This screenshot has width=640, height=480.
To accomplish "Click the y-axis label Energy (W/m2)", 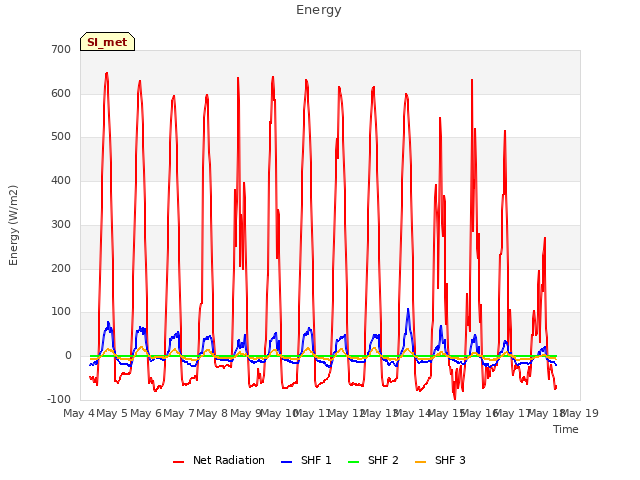I will click(13, 225).
